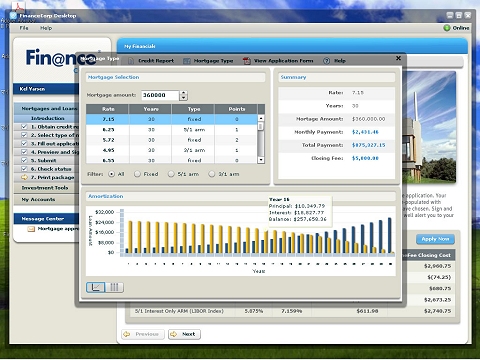Click the rate table scrollbar thumb
The width and height of the screenshot is (480, 360).
tap(261, 126)
